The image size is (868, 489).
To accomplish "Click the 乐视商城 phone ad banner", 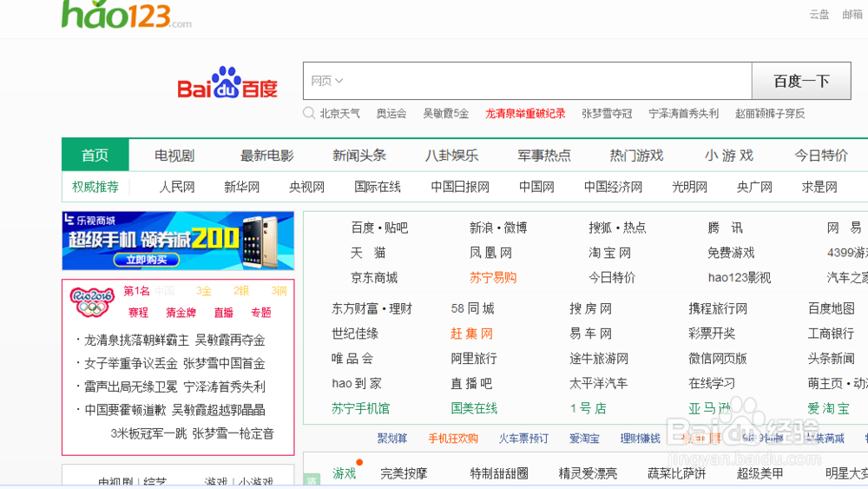I will point(178,241).
